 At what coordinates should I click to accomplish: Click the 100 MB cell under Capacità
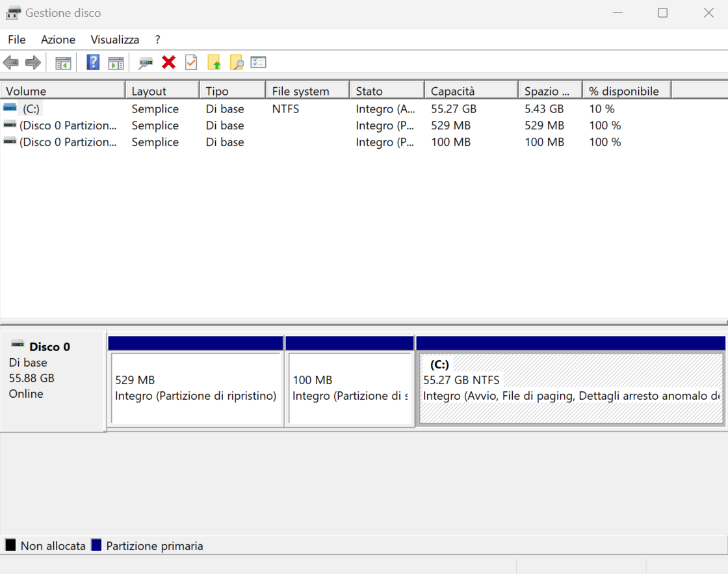pyautogui.click(x=451, y=142)
